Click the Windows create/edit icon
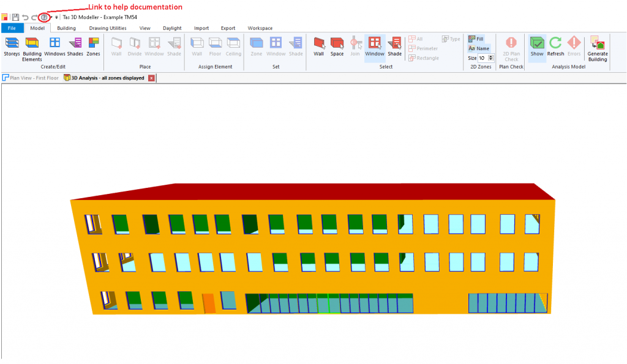The height and width of the screenshot is (364, 627). [x=54, y=44]
